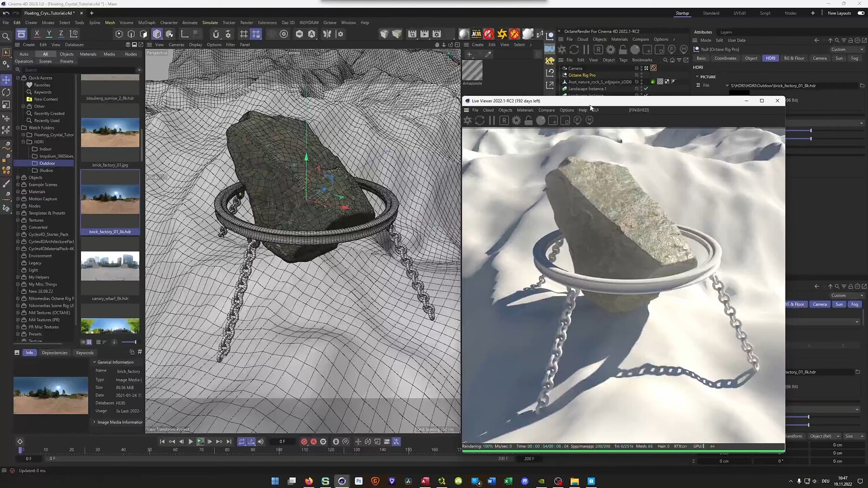Viewport: 868px width, 488px height.
Task: Toggle the lock icon in the asset info panel
Action: pyautogui.click(x=132, y=352)
